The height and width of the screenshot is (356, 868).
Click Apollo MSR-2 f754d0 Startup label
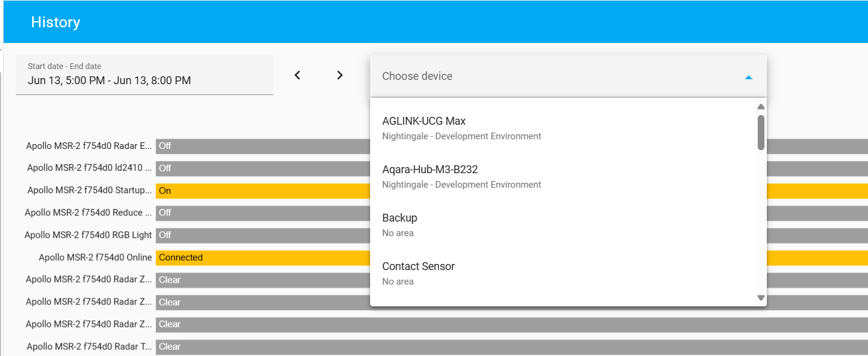[90, 190]
